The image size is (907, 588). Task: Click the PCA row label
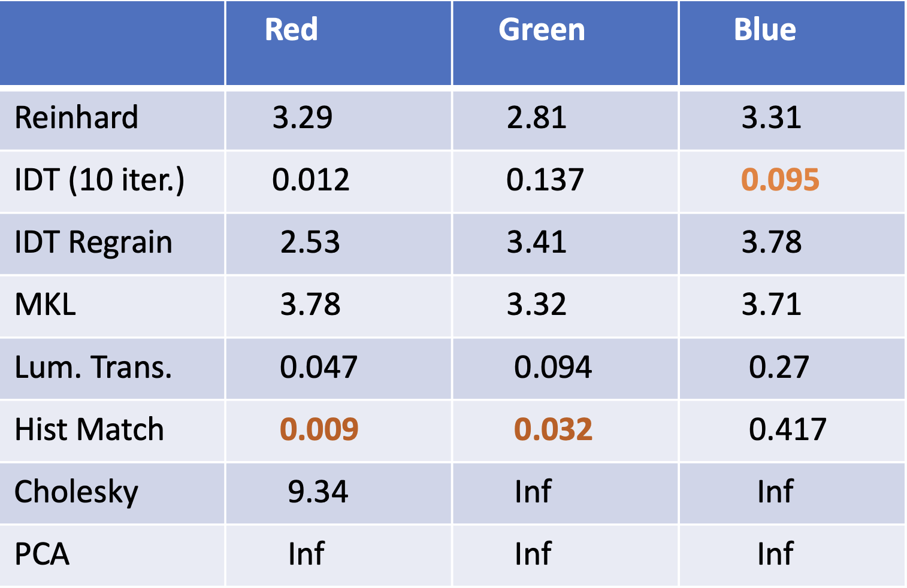(42, 554)
